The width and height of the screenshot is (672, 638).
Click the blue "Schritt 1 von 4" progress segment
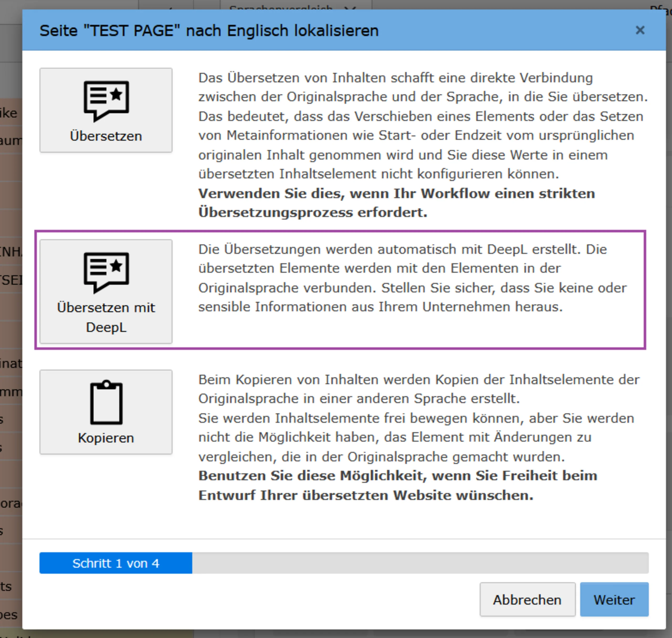[116, 563]
